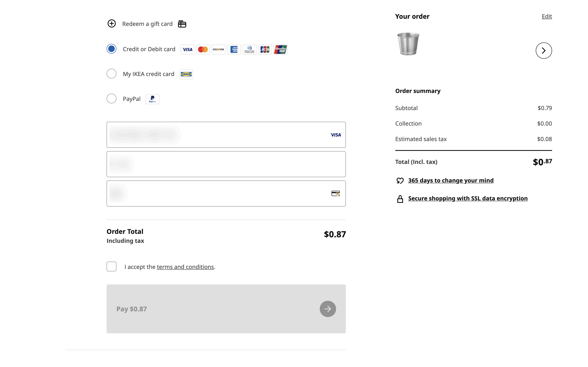Image resolution: width=588 pixels, height=367 pixels.
Task: Open the terms and conditions link
Action: click(x=185, y=267)
